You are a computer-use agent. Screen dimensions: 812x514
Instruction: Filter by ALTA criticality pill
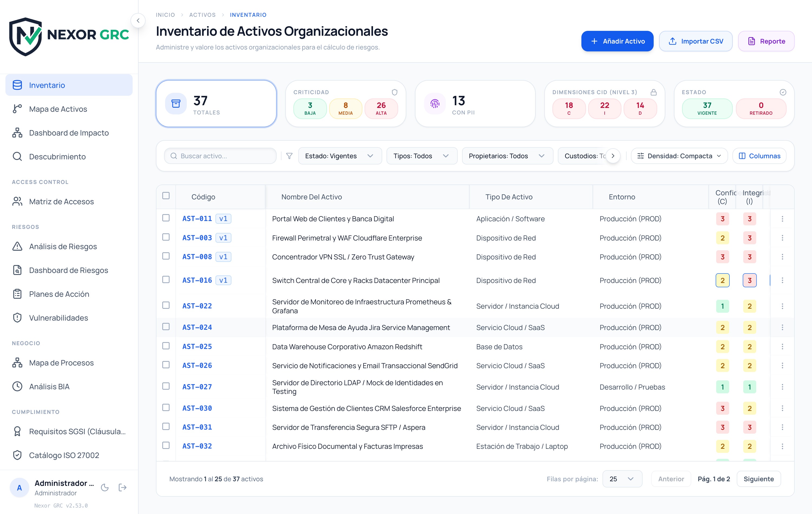pos(381,108)
